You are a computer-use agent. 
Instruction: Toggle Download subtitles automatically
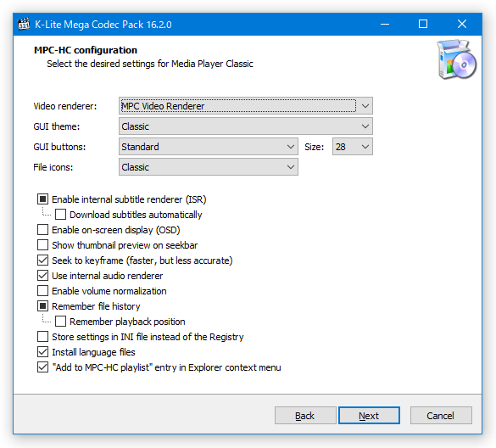click(60, 215)
